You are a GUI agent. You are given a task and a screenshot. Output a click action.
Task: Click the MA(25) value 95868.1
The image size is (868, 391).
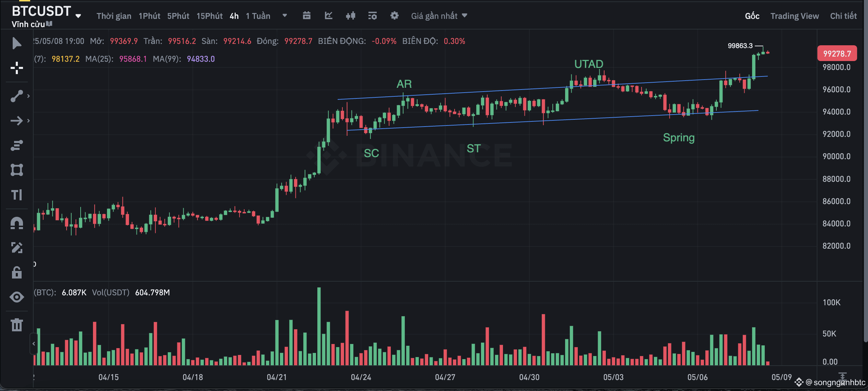133,59
